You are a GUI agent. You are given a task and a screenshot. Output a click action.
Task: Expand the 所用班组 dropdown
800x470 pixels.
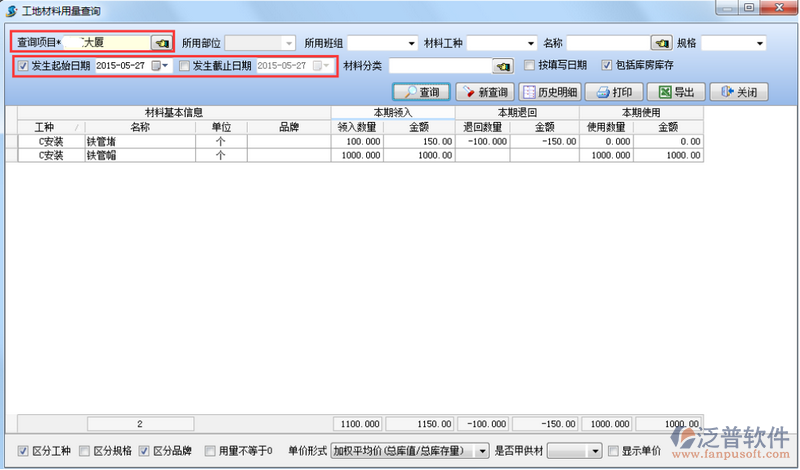coord(410,44)
